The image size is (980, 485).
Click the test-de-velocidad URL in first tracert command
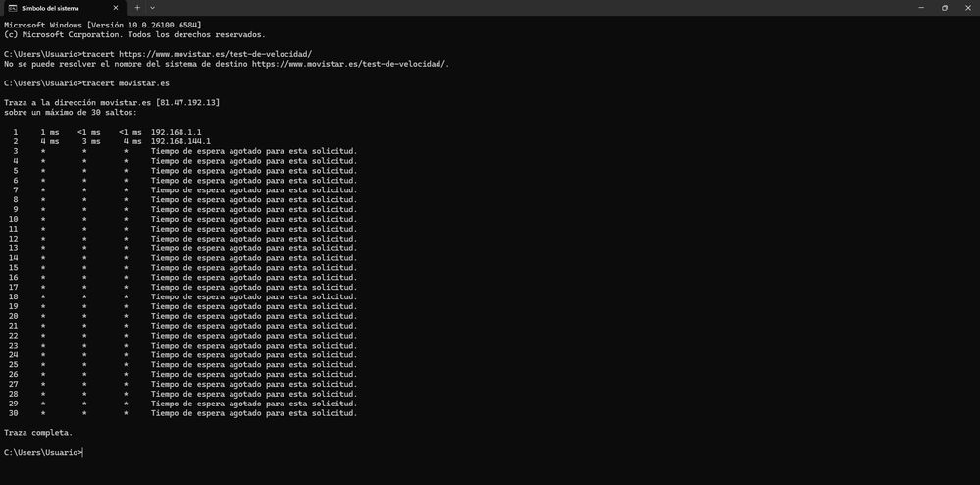(216, 54)
